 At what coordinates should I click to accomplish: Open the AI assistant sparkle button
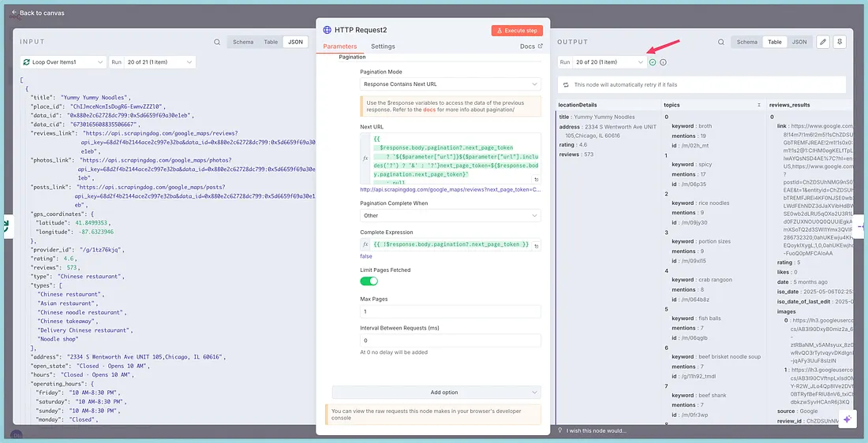point(846,419)
